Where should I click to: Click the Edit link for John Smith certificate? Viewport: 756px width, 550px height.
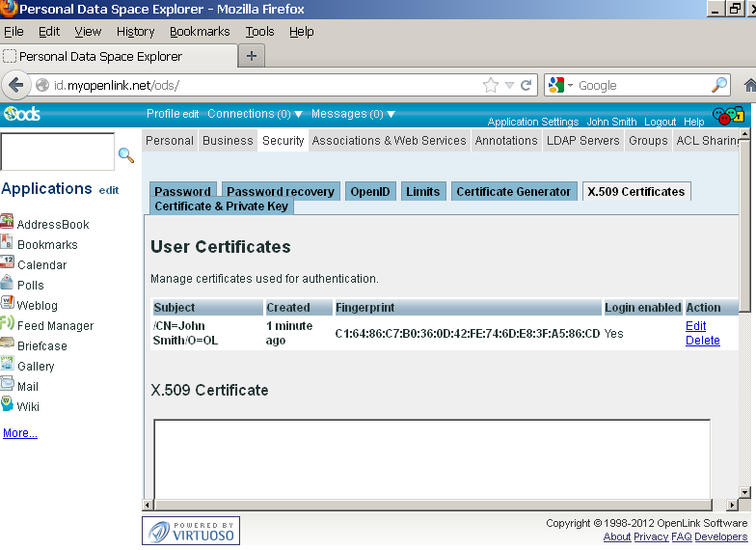coord(695,326)
